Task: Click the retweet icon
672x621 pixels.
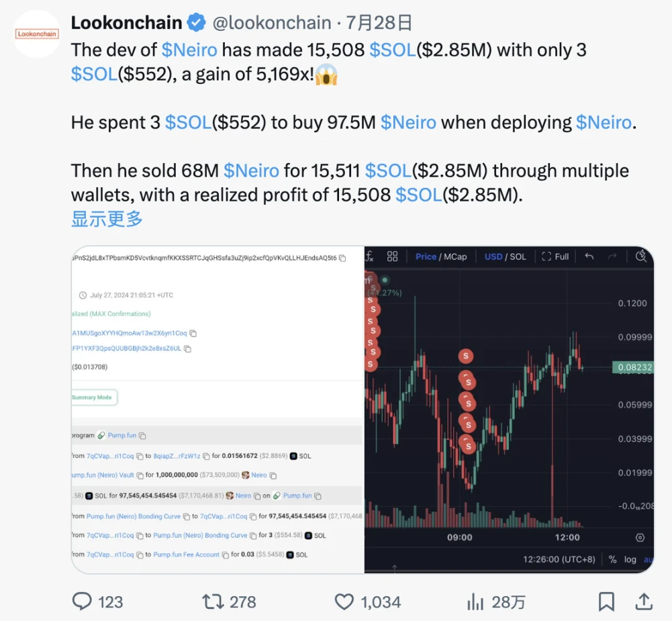Action: click(x=213, y=602)
